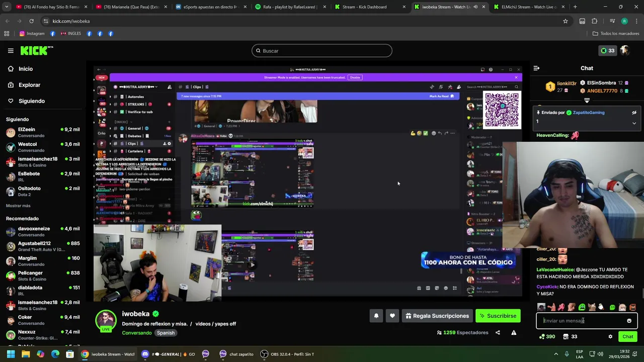
Task: Click ElSinSombra gifter name
Action: [x=601, y=83]
